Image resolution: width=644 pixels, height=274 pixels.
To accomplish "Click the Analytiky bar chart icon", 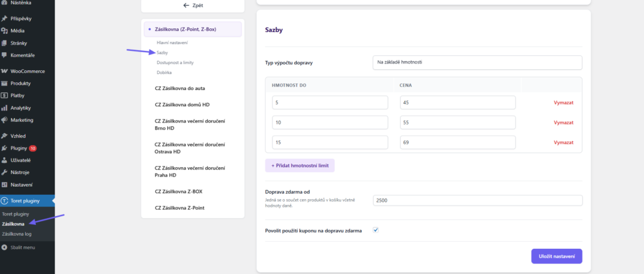I will click(x=4, y=108).
